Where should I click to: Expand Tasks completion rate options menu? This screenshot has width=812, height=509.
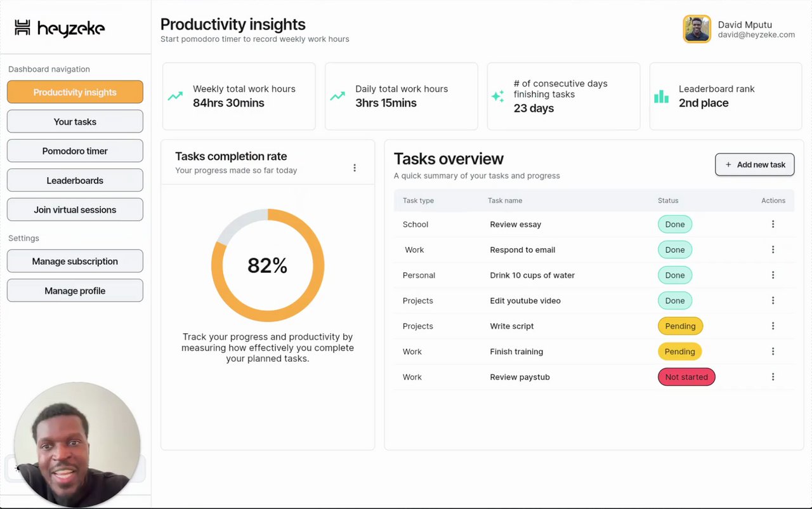click(x=355, y=168)
